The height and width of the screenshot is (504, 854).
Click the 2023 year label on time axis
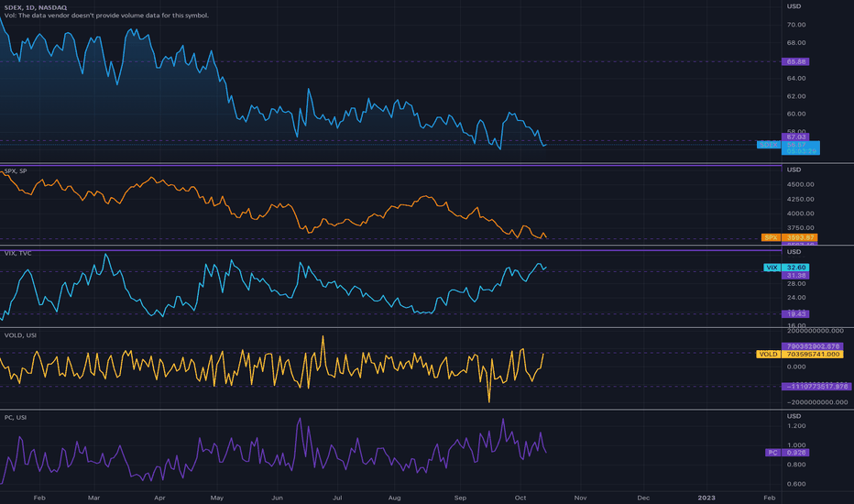(x=706, y=498)
